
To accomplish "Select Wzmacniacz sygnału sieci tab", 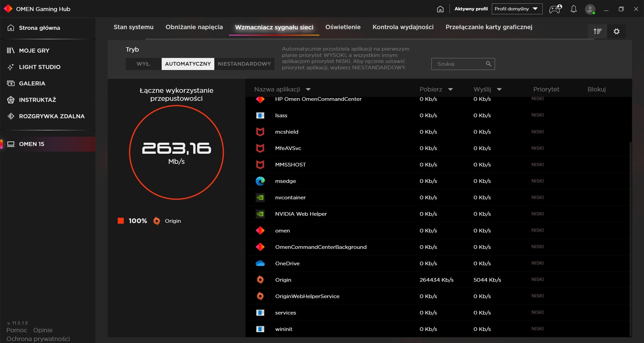I will pos(274,27).
